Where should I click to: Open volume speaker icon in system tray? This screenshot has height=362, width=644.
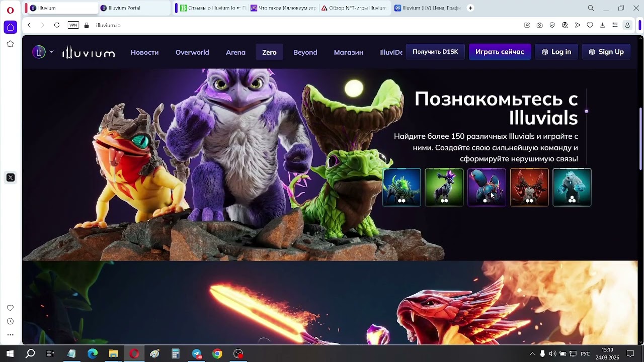click(552, 353)
